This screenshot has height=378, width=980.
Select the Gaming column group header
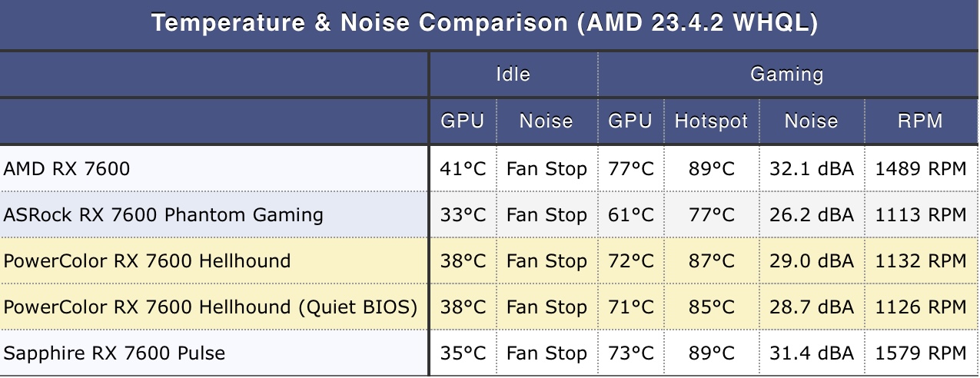click(x=786, y=75)
